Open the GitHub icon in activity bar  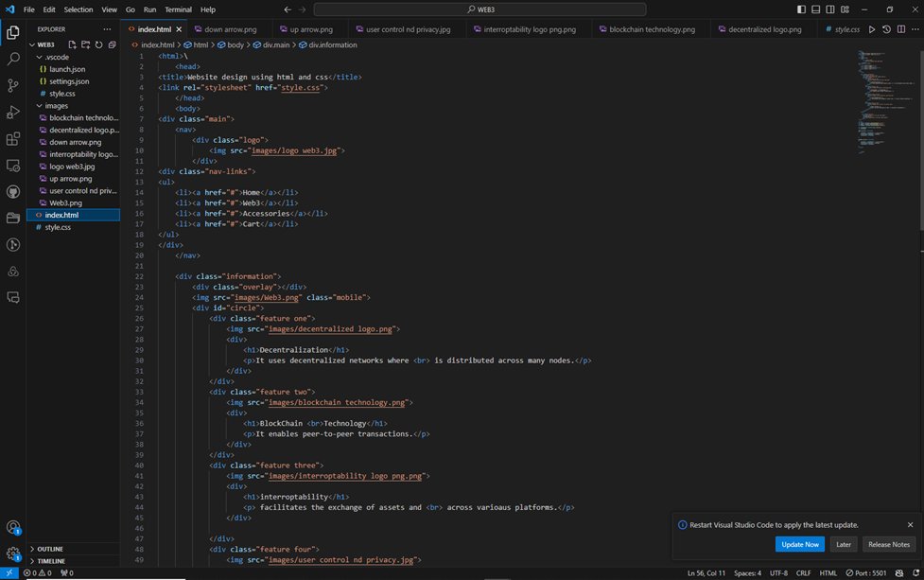tap(13, 191)
